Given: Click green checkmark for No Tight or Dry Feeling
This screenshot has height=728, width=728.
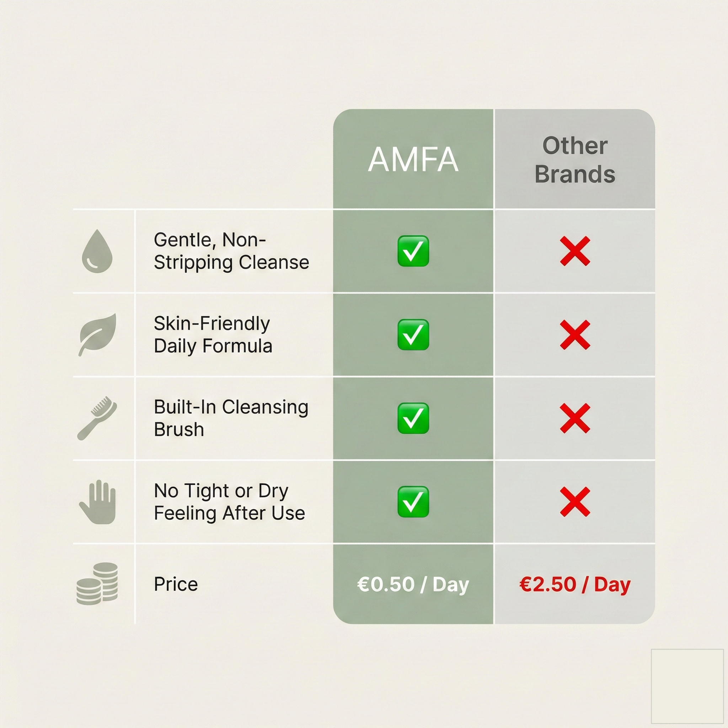Looking at the screenshot, I should [413, 502].
